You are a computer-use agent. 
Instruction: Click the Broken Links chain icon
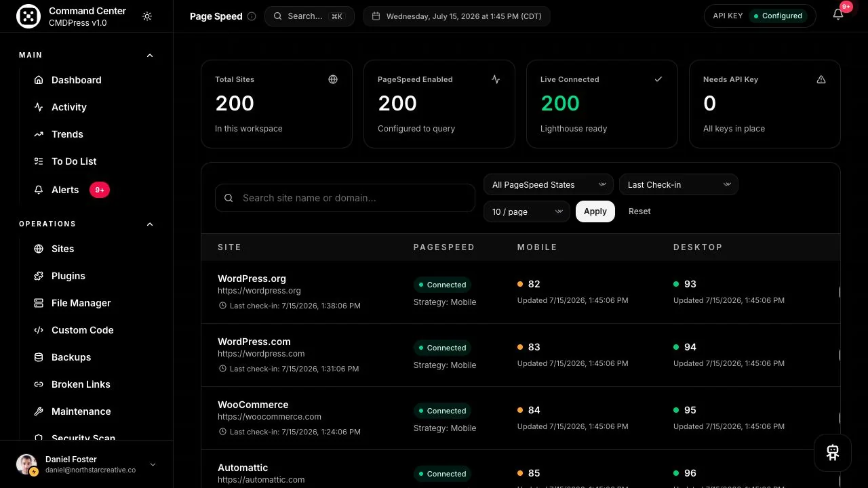[39, 384]
